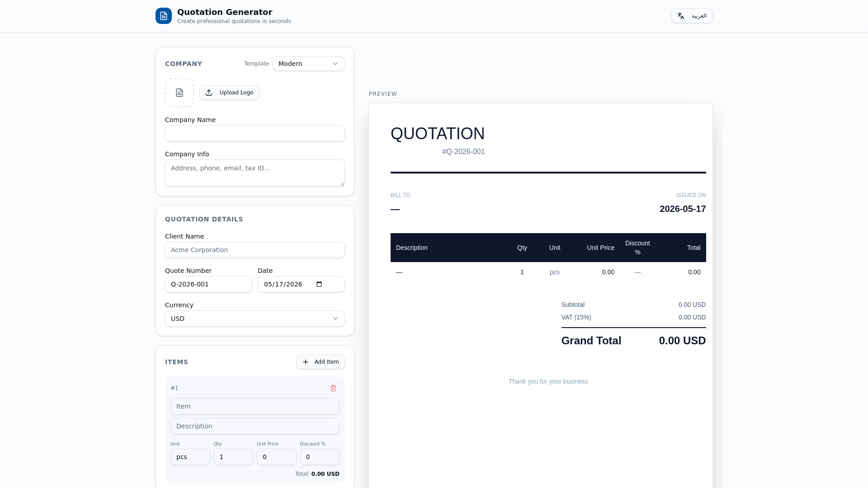Select the Quote Number field
The height and width of the screenshot is (488, 868).
208,284
